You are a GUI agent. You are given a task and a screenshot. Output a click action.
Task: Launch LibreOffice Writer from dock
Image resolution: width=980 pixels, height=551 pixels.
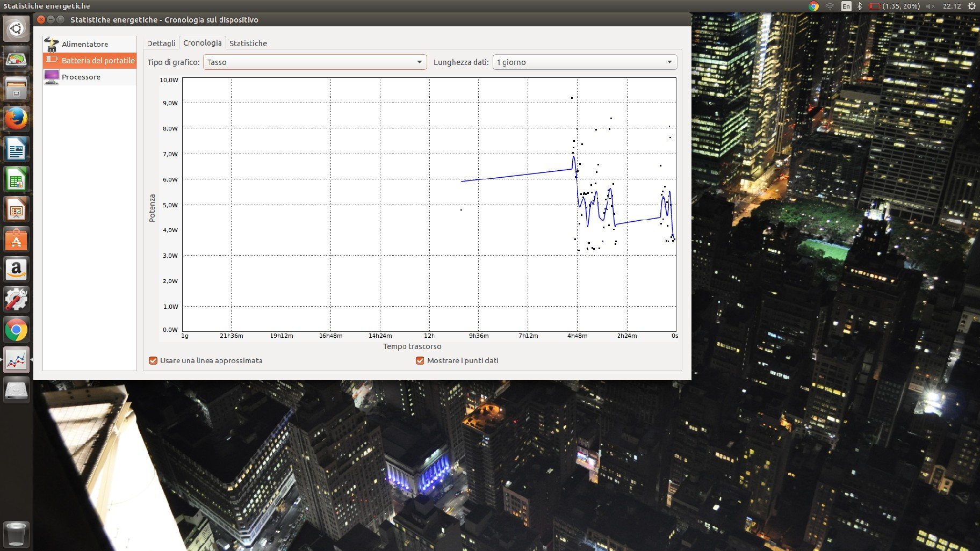(x=16, y=149)
